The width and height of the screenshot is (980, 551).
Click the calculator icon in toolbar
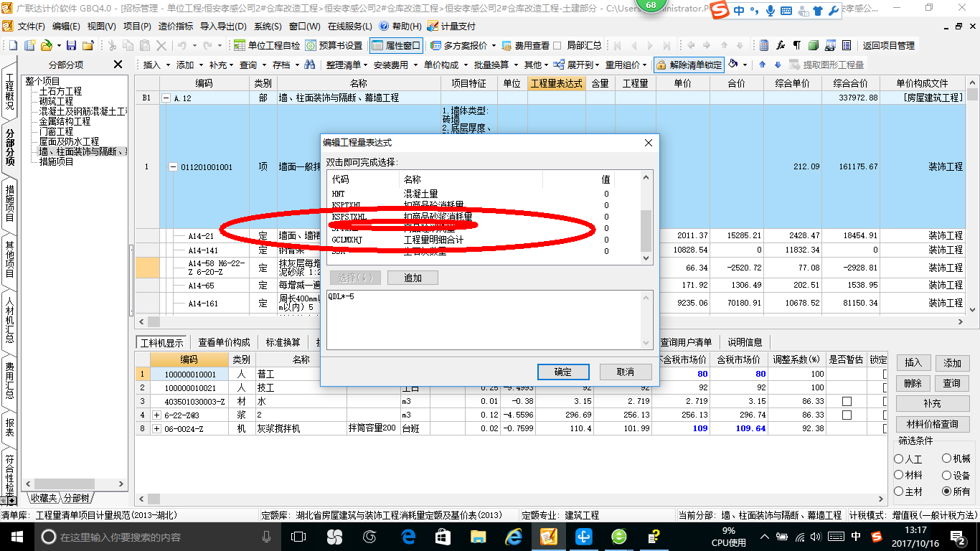pos(764,45)
